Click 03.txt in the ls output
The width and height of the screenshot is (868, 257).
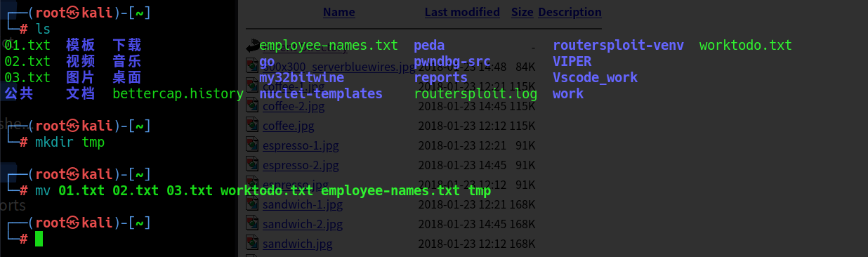(x=27, y=77)
